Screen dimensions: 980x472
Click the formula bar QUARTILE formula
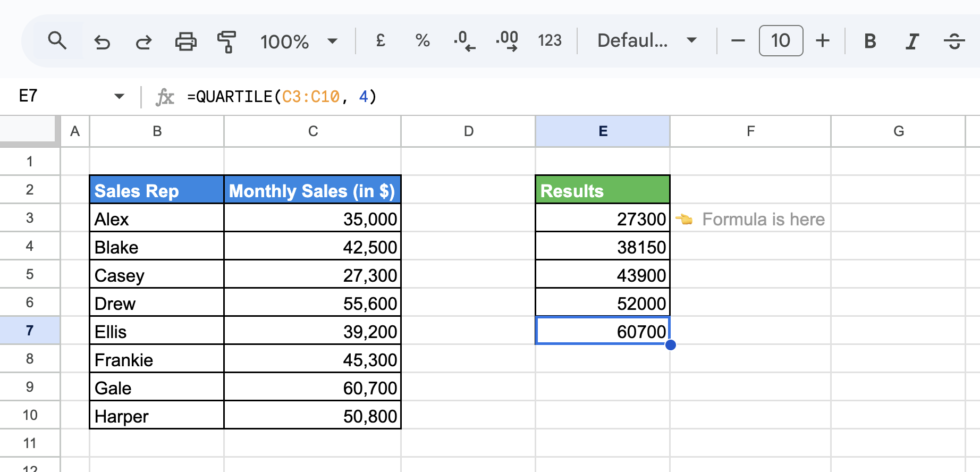(282, 97)
